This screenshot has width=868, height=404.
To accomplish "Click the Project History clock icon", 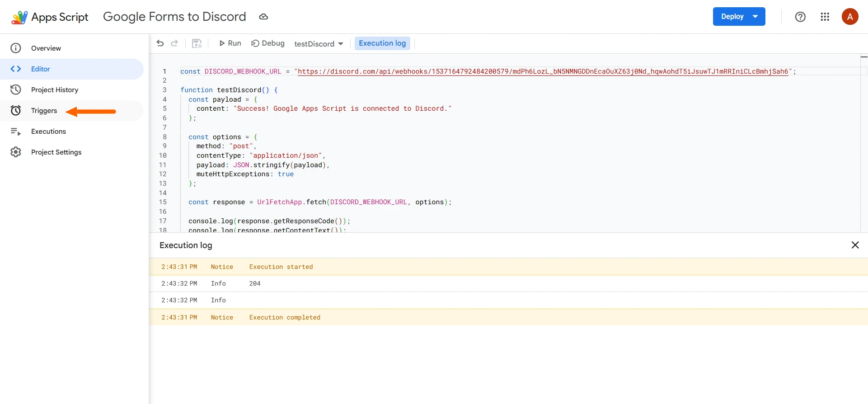I will [x=16, y=90].
